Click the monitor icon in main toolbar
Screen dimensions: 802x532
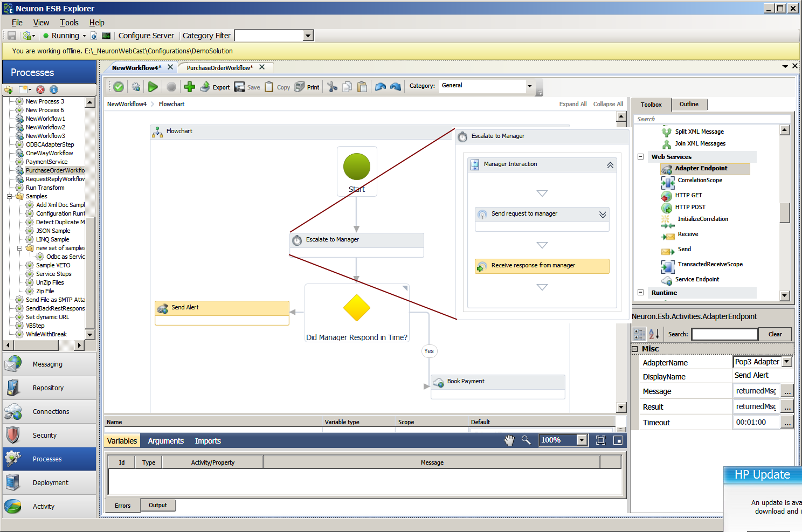tap(106, 36)
